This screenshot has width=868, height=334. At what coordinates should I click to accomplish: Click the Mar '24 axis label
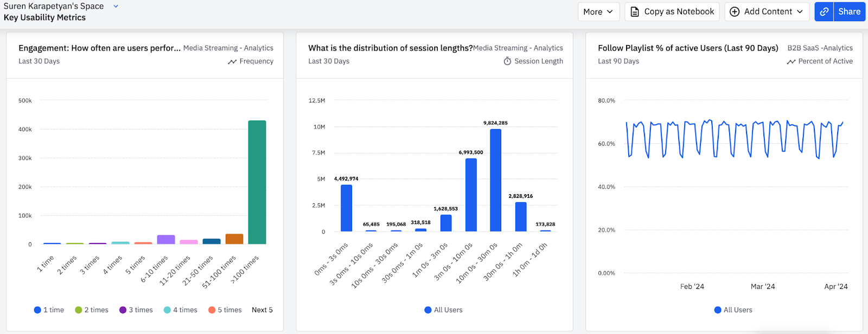click(763, 287)
